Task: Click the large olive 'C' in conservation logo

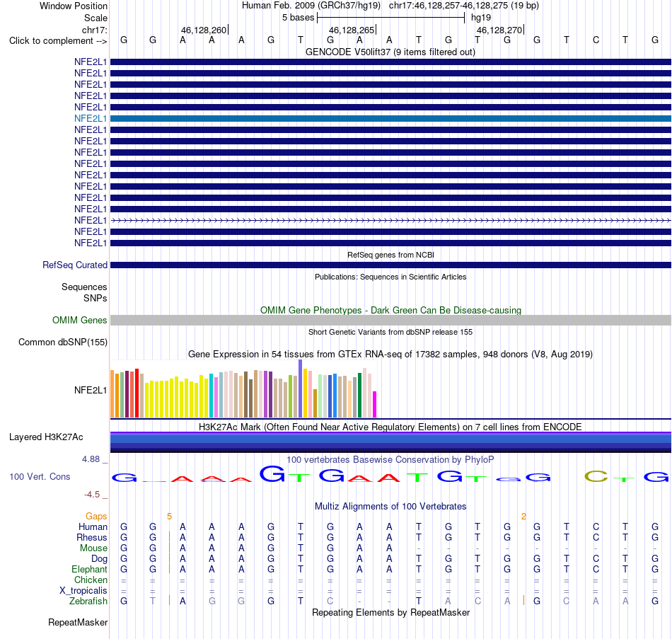Action: click(x=596, y=476)
